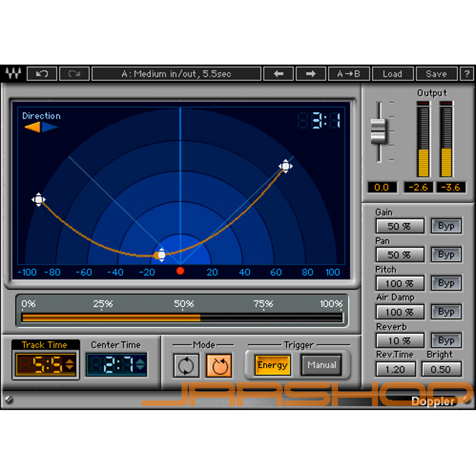Viewport: 476px width, 476px height.
Task: Open help with question mark icon
Action: click(x=466, y=73)
